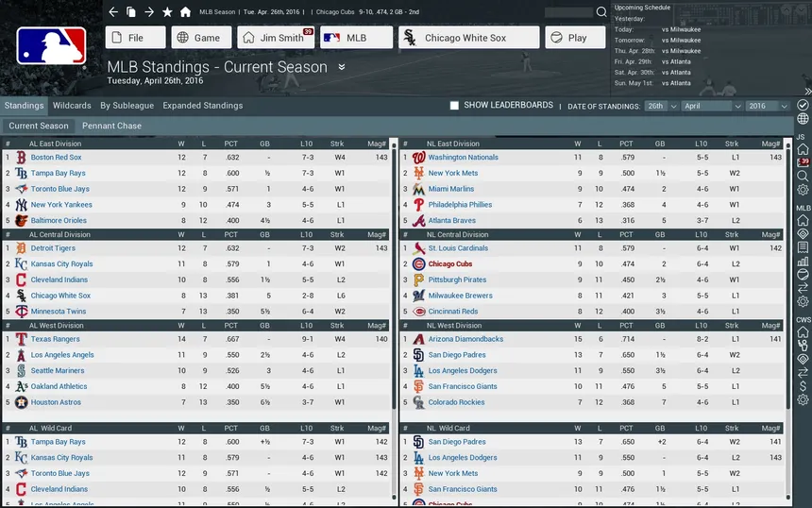Open the home screen icon in top bar
This screenshot has height=508, width=812.
[185, 12]
